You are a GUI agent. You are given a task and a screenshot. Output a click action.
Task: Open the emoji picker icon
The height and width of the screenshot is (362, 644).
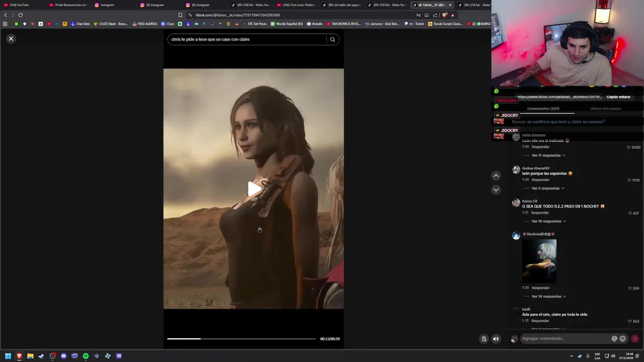click(x=623, y=339)
